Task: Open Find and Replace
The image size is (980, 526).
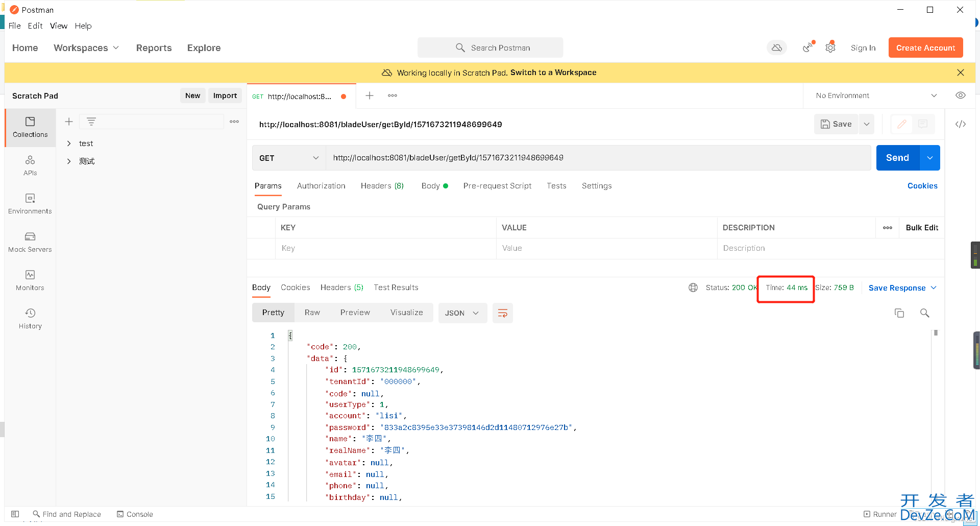Action: 67,514
